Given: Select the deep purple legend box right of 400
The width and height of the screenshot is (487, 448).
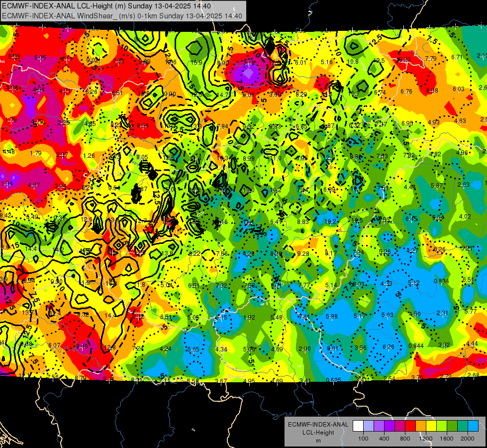Looking at the screenshot, I should pos(389,426).
